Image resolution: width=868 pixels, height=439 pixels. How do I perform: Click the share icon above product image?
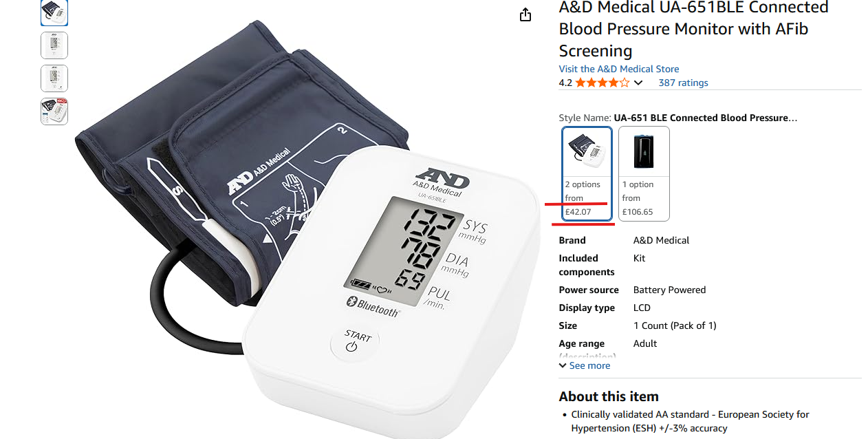(525, 14)
